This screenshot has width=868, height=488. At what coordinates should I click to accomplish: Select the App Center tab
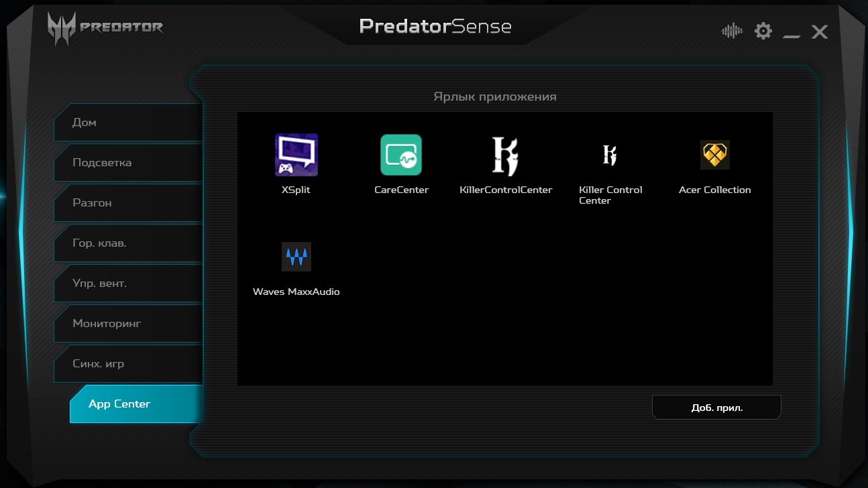(x=136, y=404)
